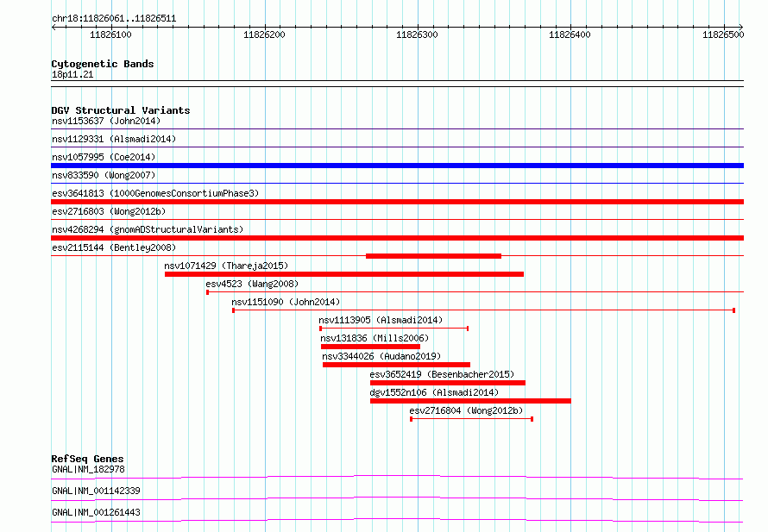768x532 pixels.
Task: Click ruler position 11826100
Action: point(110,34)
